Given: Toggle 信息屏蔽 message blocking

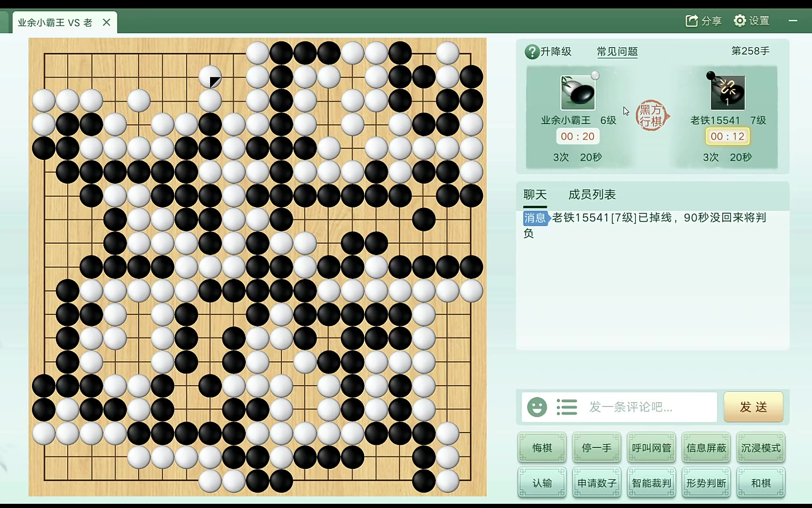Looking at the screenshot, I should [x=706, y=448].
